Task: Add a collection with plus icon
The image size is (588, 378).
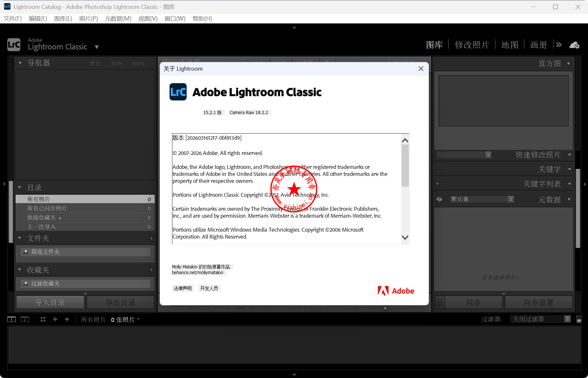Action: pos(152,270)
